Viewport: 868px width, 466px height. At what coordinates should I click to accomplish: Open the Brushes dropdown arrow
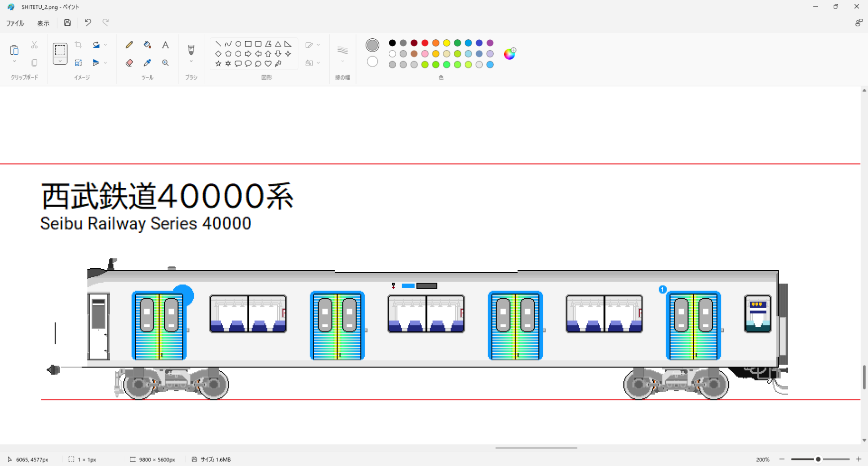tap(191, 62)
